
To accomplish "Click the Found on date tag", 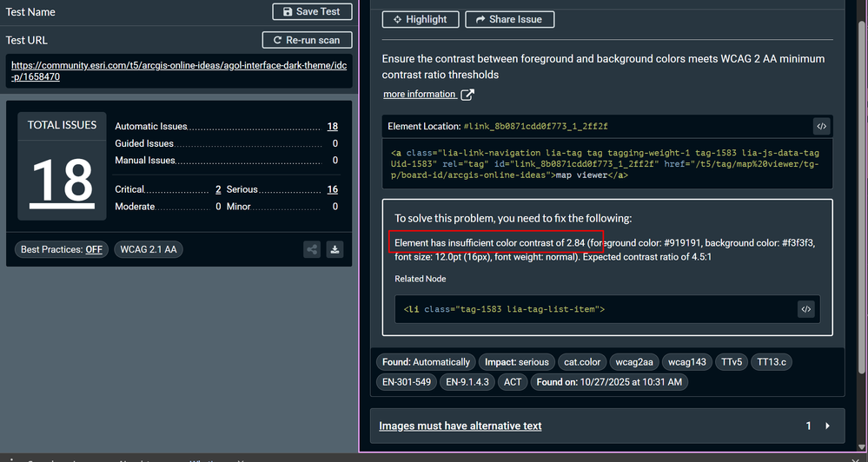I will pos(609,382).
